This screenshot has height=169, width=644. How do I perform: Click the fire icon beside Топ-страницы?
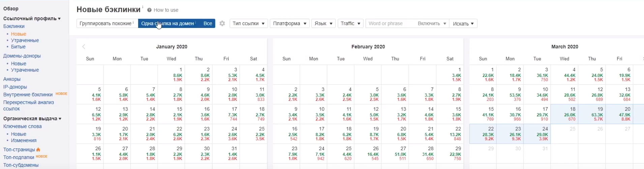(x=38, y=149)
